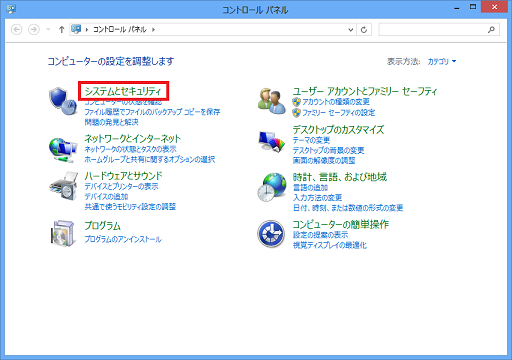Close the Control Panel window
Screen dimensions: 512x360
(x=494, y=7)
